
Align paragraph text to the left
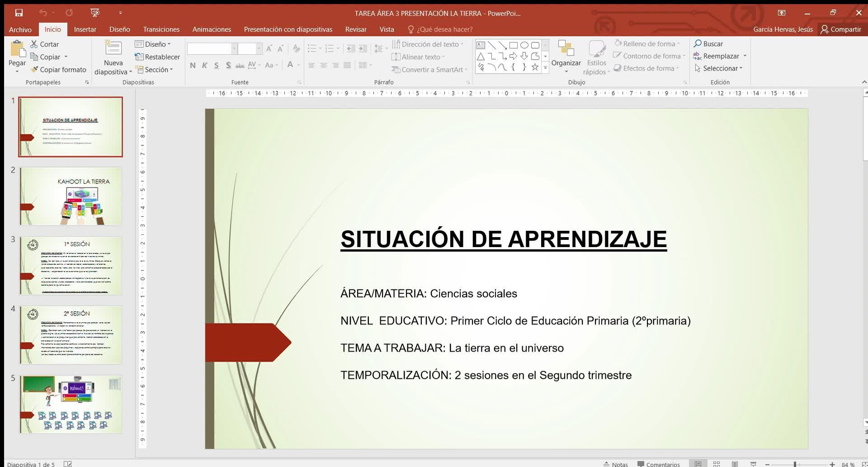click(x=311, y=65)
